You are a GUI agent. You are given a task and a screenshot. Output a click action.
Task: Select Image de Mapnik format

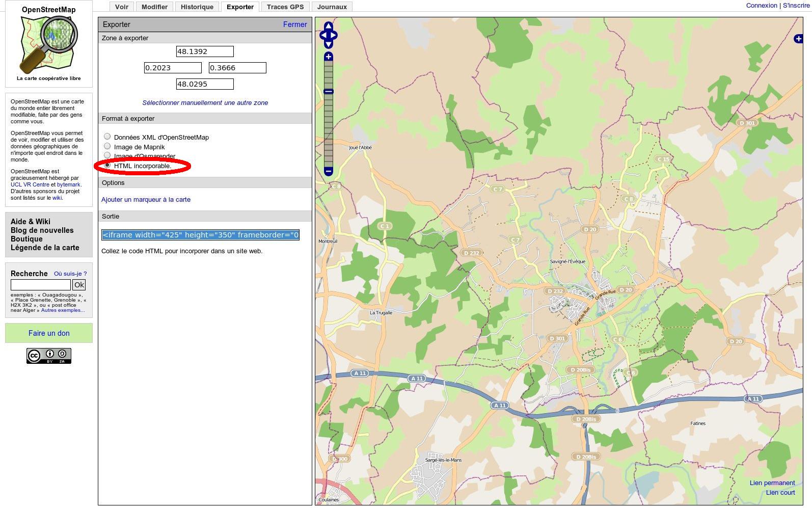(107, 146)
